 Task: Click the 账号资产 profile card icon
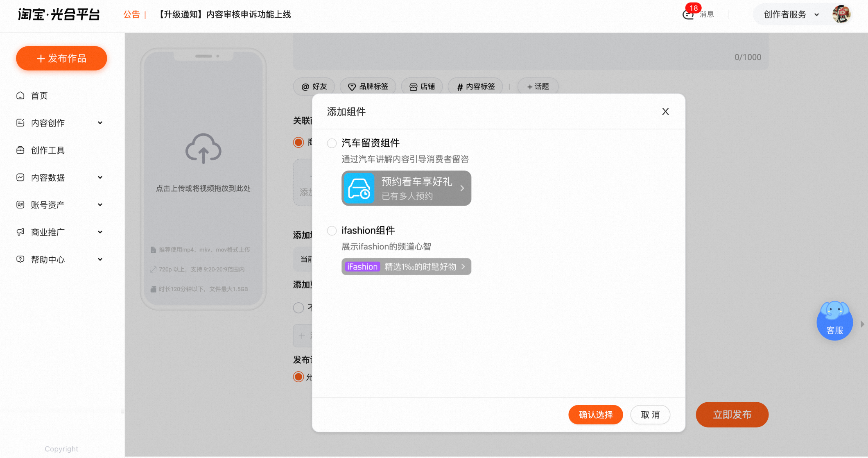point(20,204)
